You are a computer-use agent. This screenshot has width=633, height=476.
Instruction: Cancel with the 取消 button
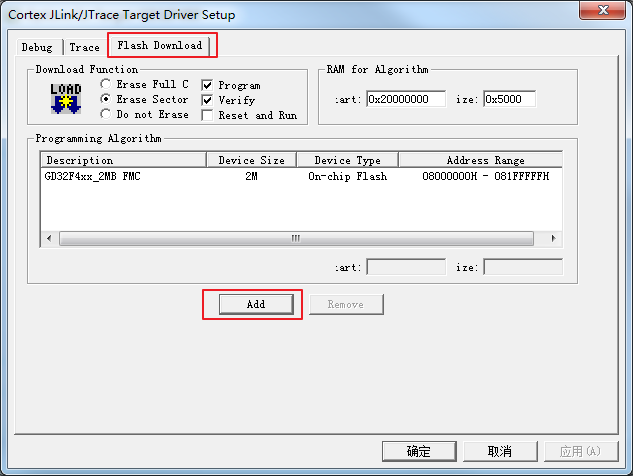click(x=500, y=451)
